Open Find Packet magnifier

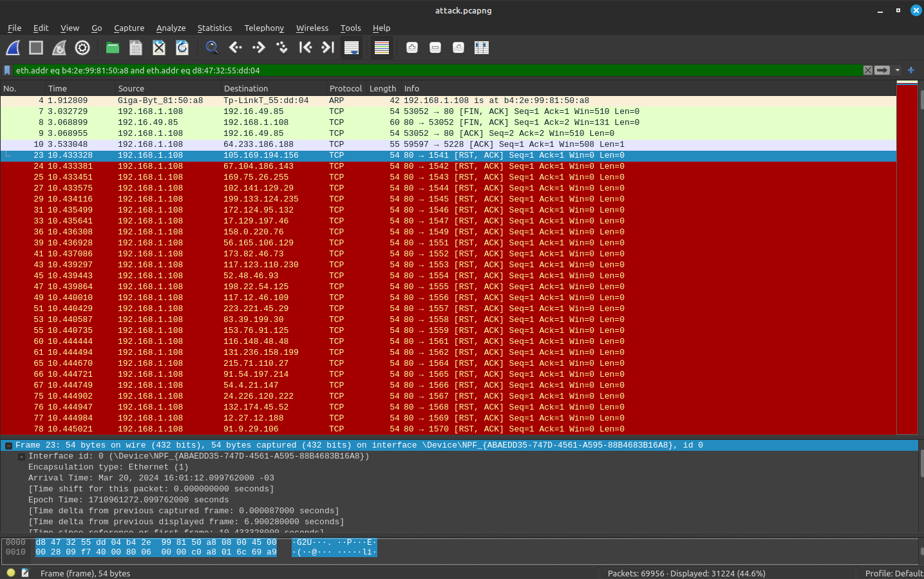tap(212, 48)
